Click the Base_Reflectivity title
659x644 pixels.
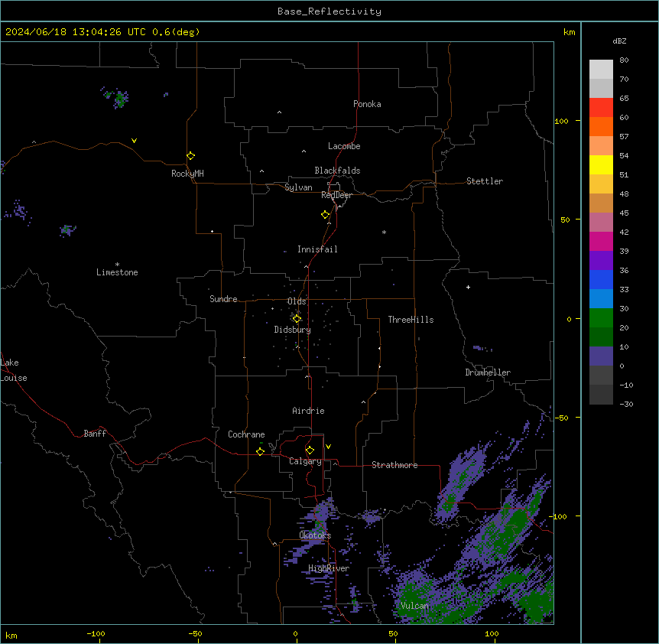329,11
